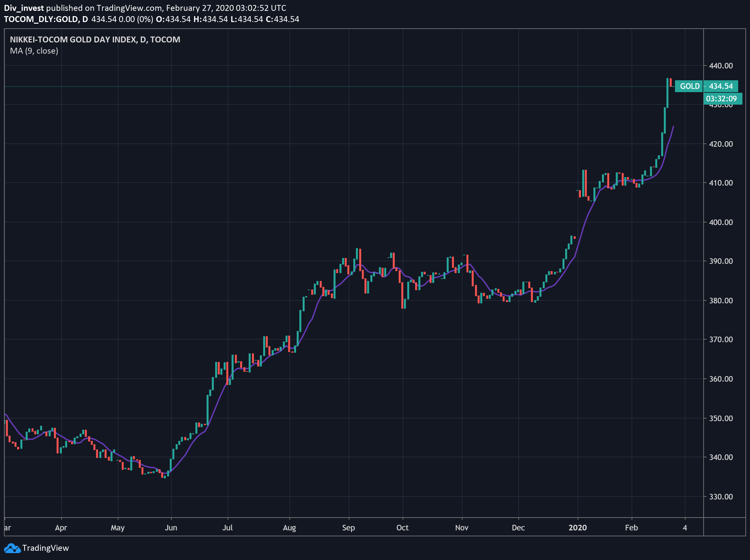750x560 pixels.
Task: Click the 350.00 price axis label
Action: 721,418
